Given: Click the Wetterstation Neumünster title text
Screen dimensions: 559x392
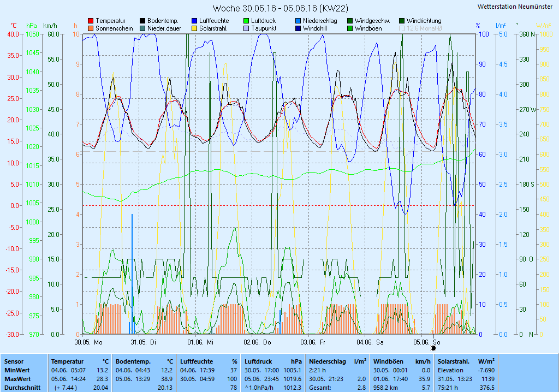Looking at the screenshot, I should coord(514,7).
